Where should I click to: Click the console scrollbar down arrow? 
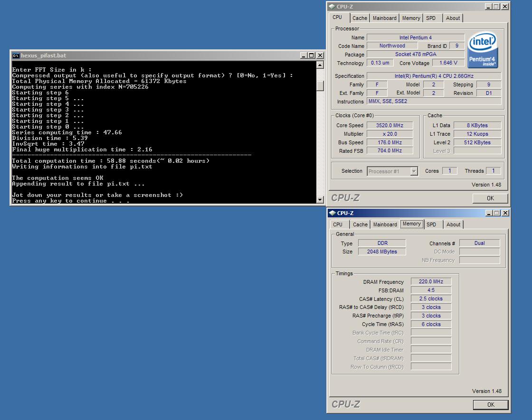coord(320,200)
